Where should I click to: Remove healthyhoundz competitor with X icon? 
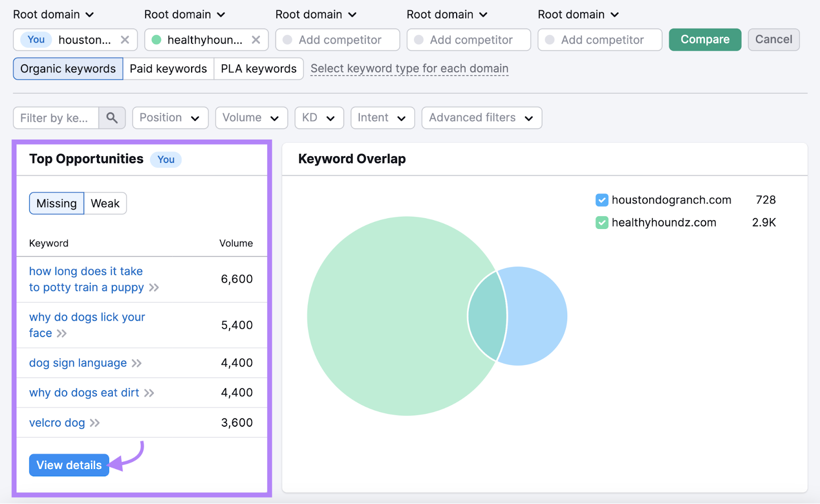256,40
